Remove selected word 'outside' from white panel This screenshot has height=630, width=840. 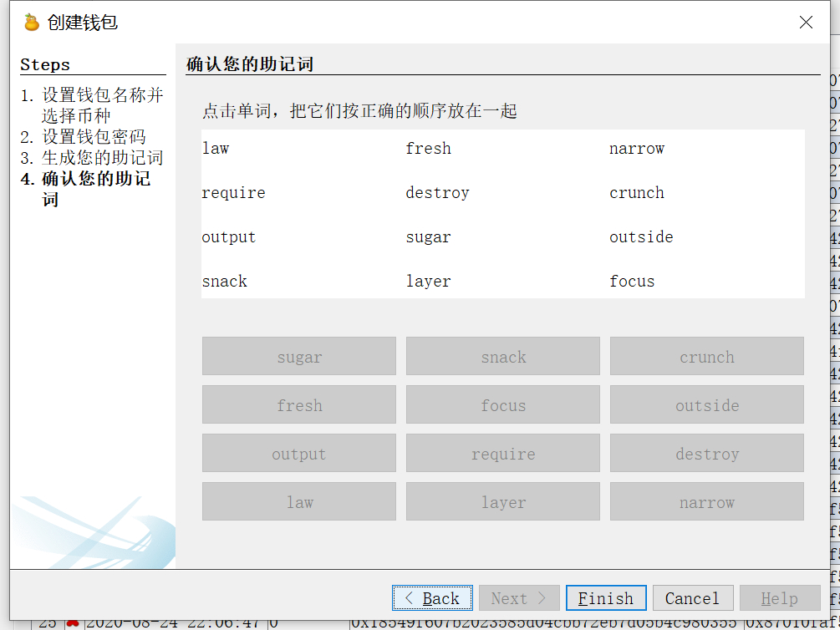pyautogui.click(x=641, y=236)
